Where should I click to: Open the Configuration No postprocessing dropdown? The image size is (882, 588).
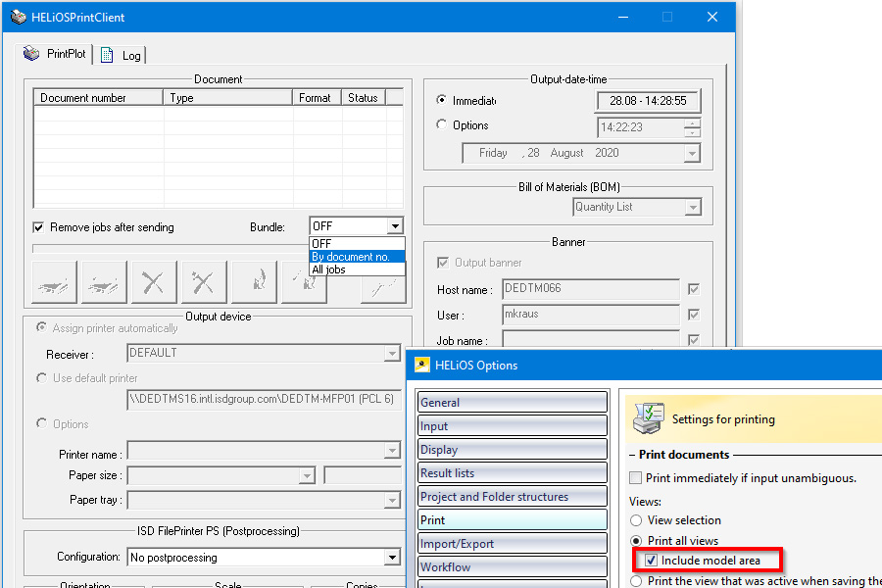coord(392,558)
